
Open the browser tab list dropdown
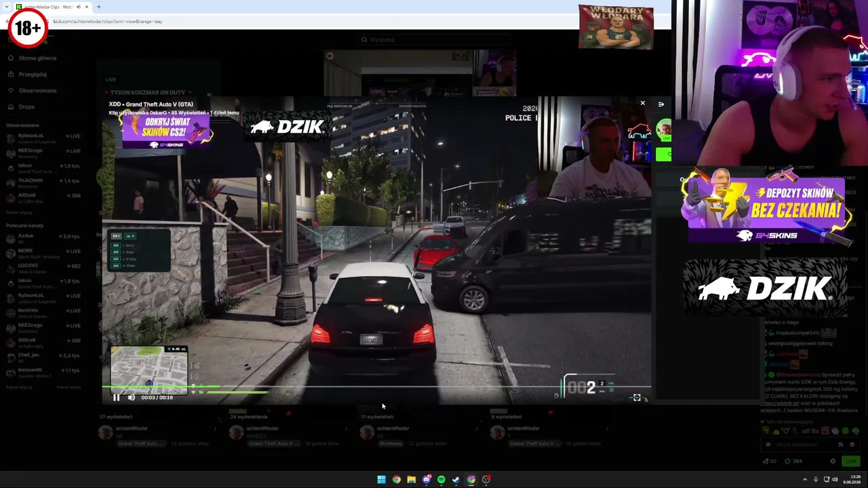point(7,7)
